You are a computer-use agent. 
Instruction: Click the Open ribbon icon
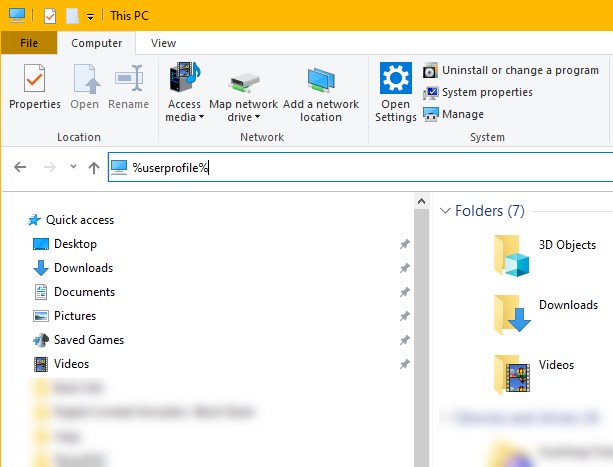[85, 79]
